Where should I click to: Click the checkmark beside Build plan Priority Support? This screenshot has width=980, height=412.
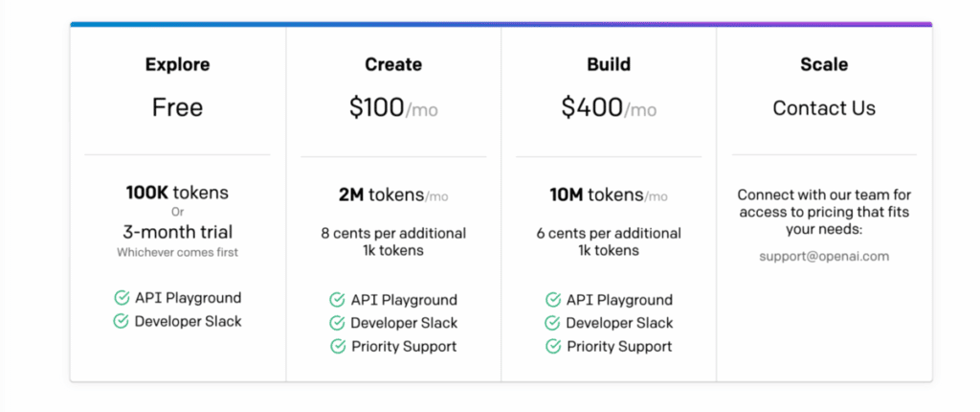tap(552, 346)
